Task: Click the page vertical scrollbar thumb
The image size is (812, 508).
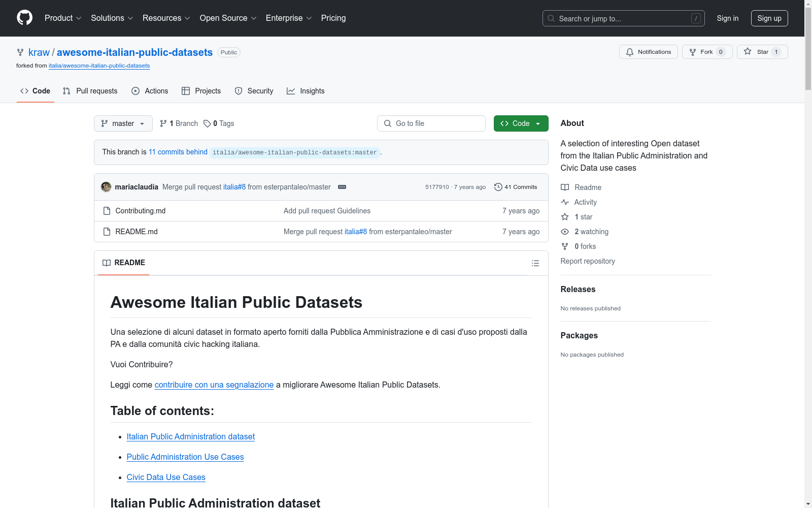Action: (x=808, y=48)
